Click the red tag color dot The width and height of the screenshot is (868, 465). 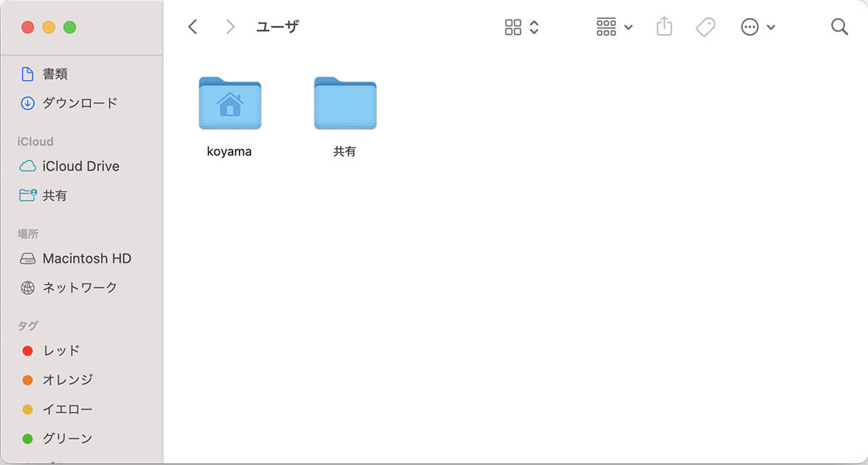(x=27, y=351)
